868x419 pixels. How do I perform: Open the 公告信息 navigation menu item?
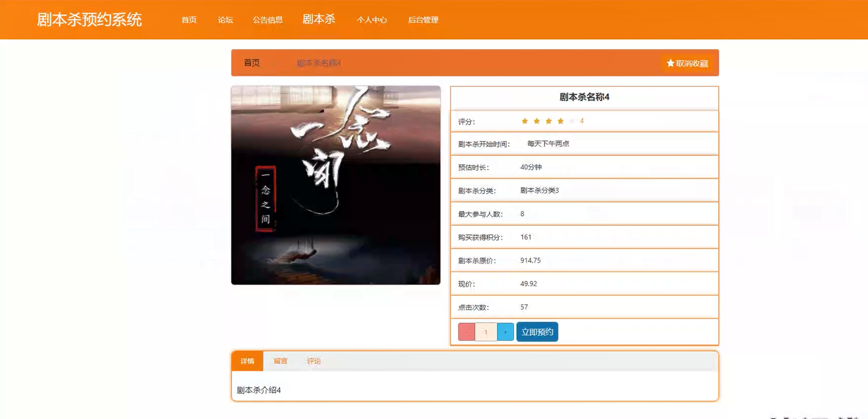coord(268,20)
